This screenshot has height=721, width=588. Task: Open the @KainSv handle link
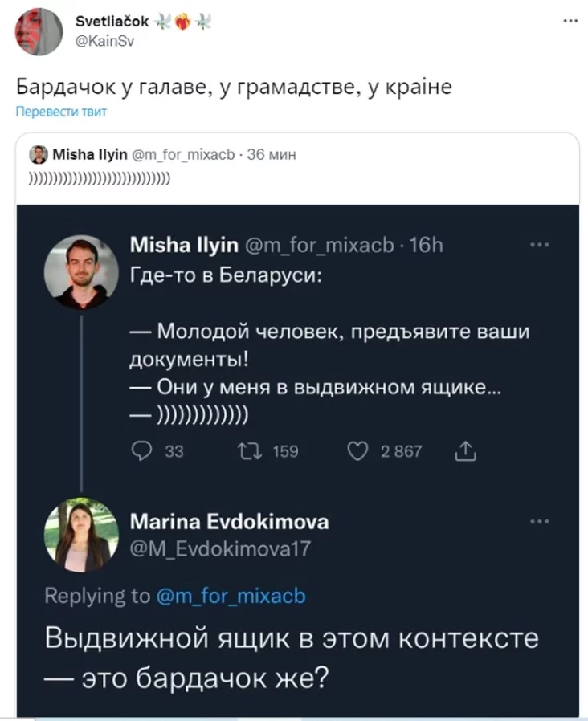click(104, 42)
